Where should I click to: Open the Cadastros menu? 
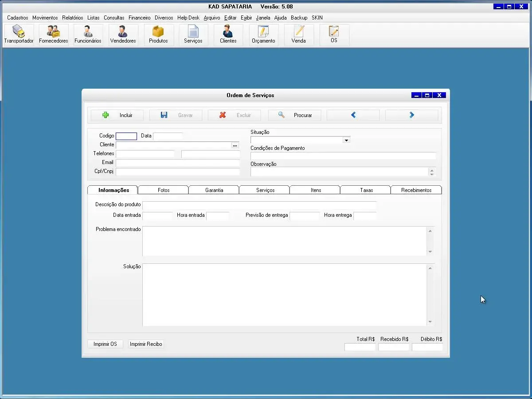point(18,18)
